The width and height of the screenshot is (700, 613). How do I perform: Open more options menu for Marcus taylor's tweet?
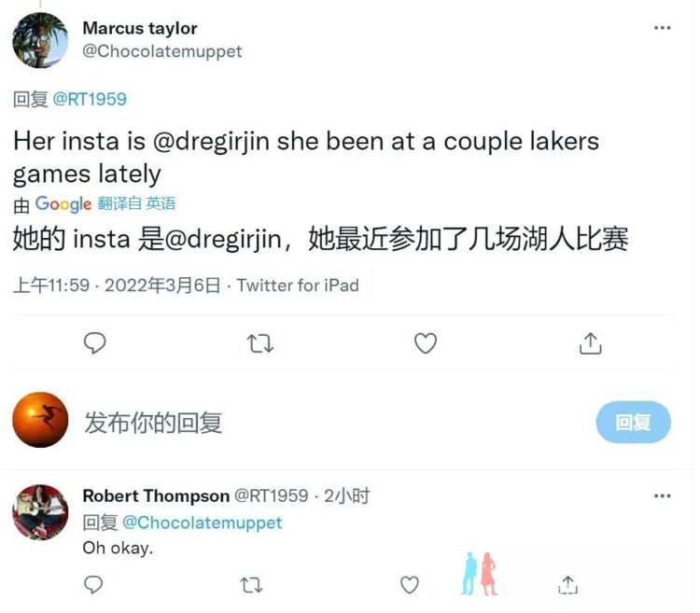click(x=662, y=28)
